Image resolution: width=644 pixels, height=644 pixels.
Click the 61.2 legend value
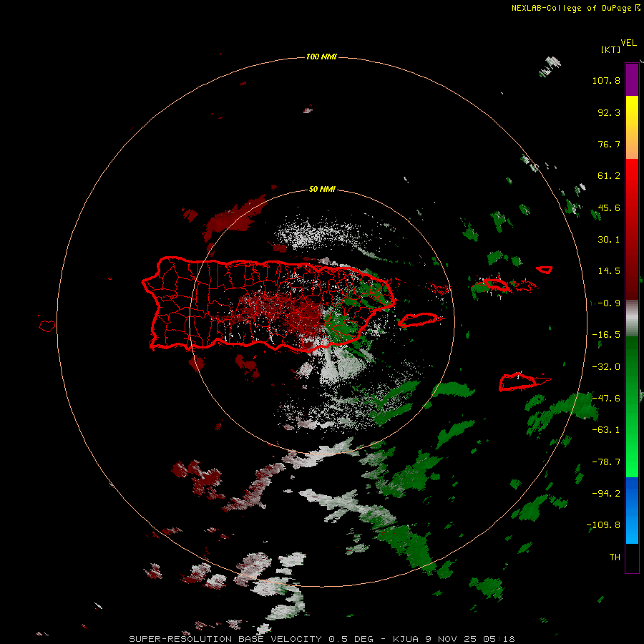609,176
